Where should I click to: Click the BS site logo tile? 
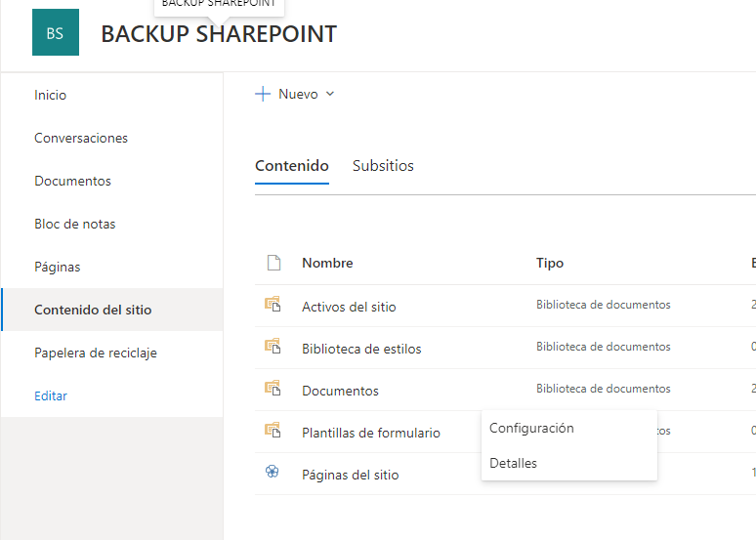coord(56,32)
